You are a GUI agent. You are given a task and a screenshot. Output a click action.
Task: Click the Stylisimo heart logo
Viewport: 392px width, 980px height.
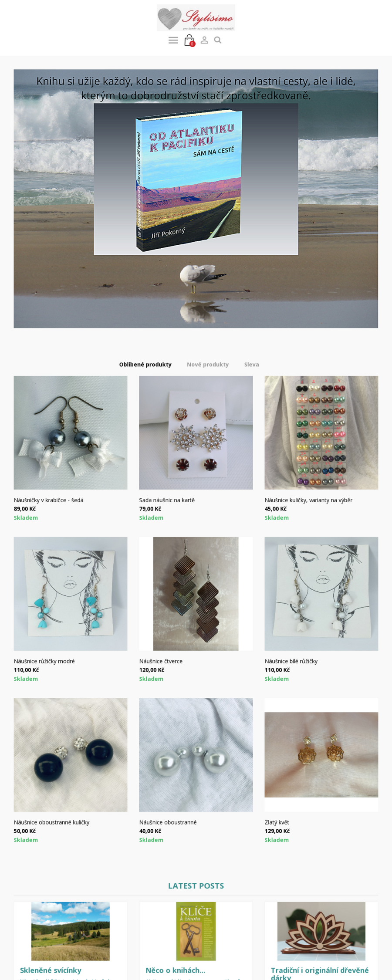(196, 18)
